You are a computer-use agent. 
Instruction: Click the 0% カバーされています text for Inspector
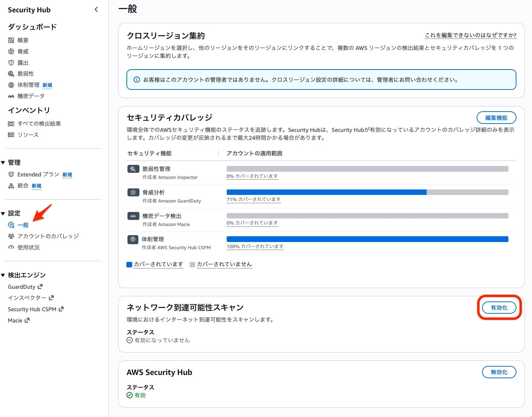(x=252, y=176)
